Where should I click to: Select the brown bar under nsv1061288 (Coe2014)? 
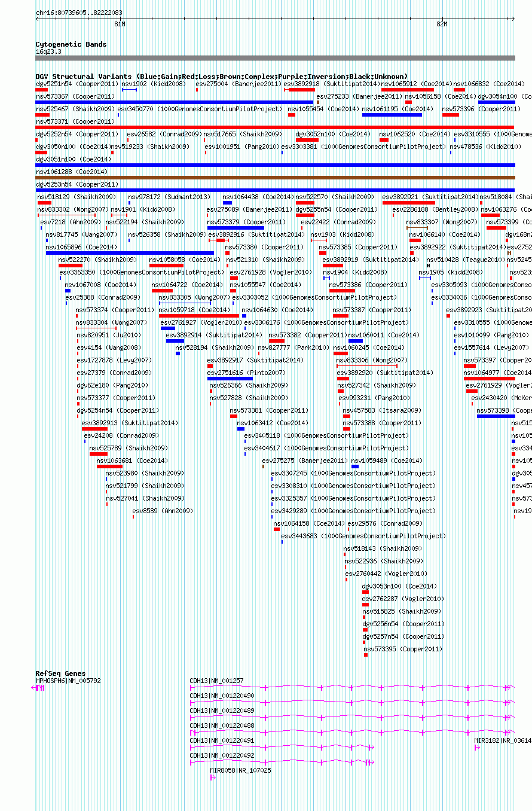point(275,178)
